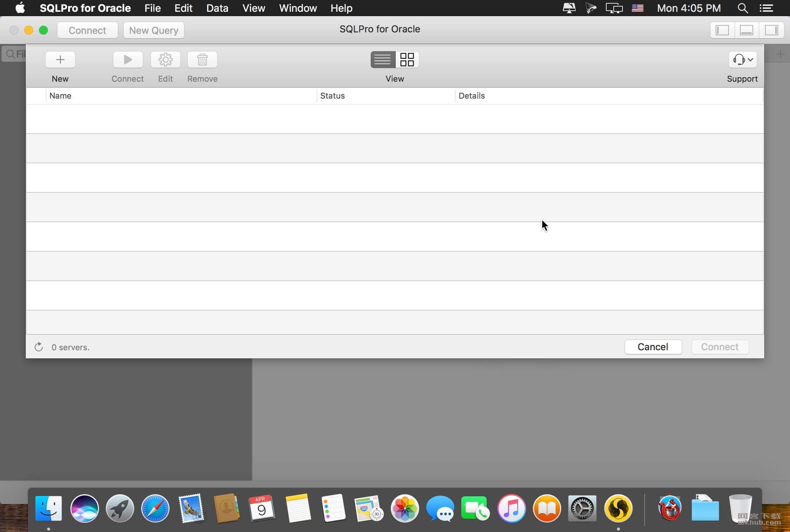
Task: Click the US flag input source icon
Action: (638, 8)
